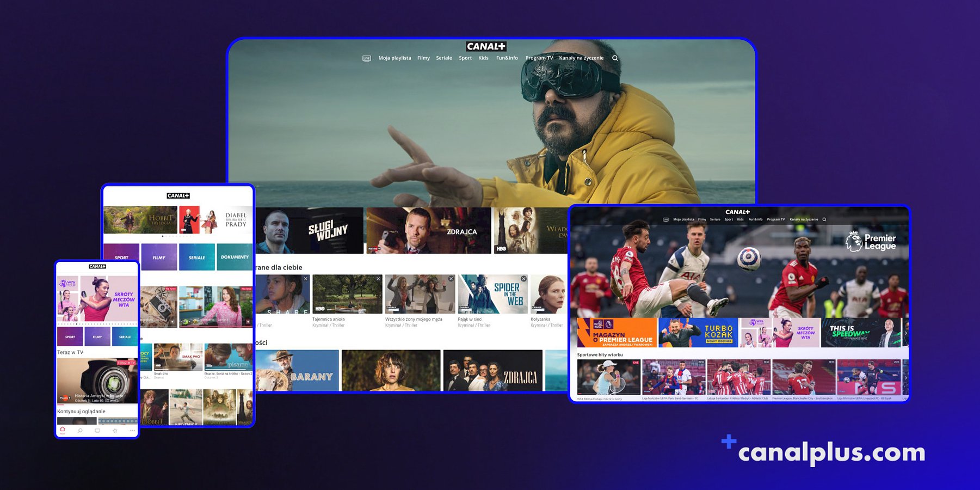Open the live WTA 1000 Dubai tennis thumbnail

[x=608, y=377]
